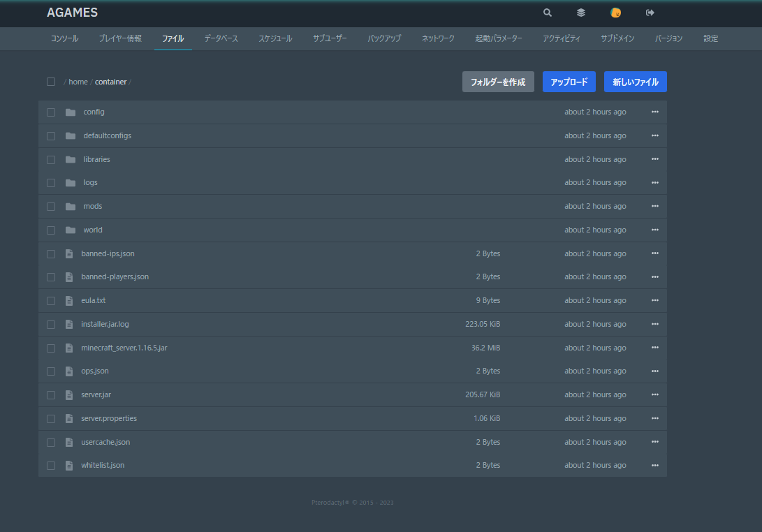The image size is (762, 532).
Task: Open the バックアップ tab
Action: 384,38
